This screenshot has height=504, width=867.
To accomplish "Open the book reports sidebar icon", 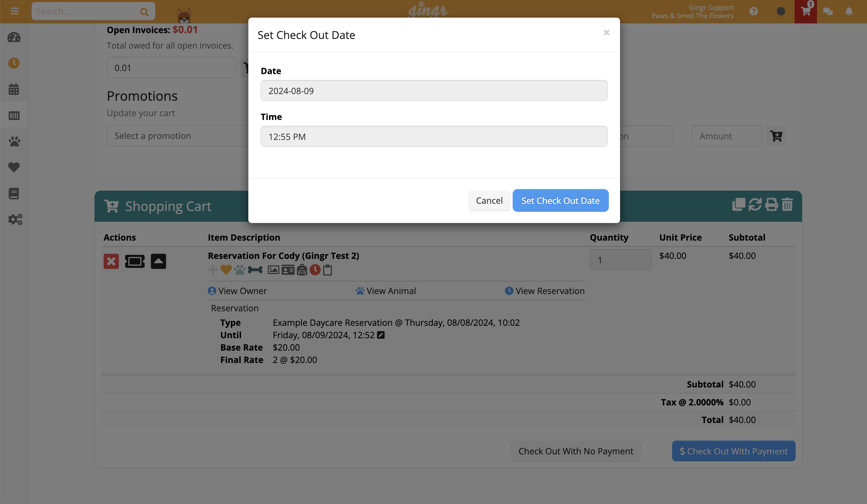I will click(14, 193).
